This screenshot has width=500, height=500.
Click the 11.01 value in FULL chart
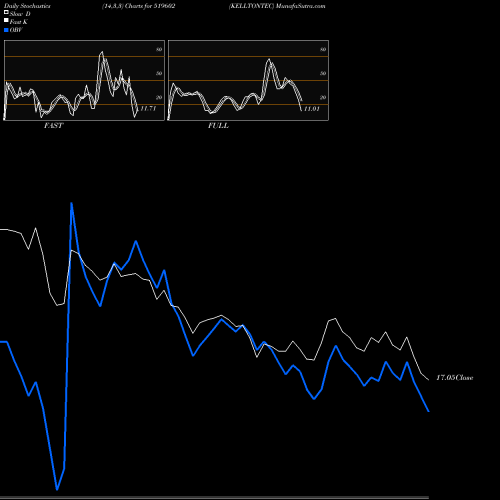point(312,109)
